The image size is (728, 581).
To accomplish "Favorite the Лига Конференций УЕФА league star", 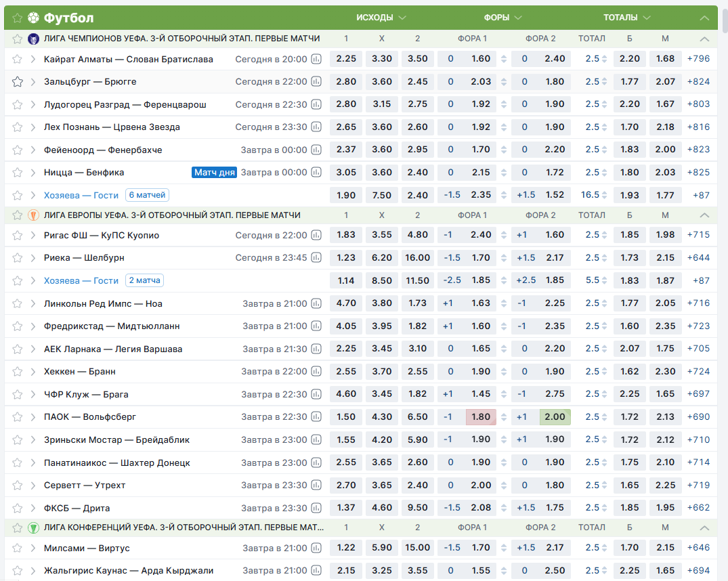I will [x=17, y=528].
